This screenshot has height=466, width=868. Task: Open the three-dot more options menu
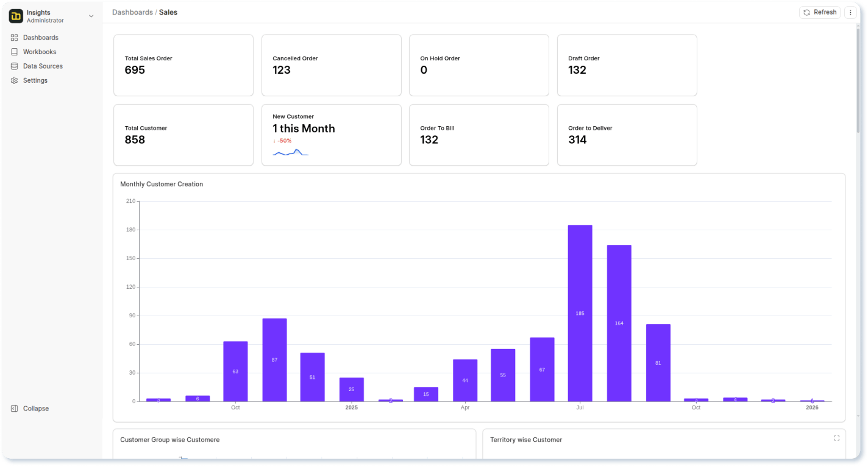pos(850,12)
